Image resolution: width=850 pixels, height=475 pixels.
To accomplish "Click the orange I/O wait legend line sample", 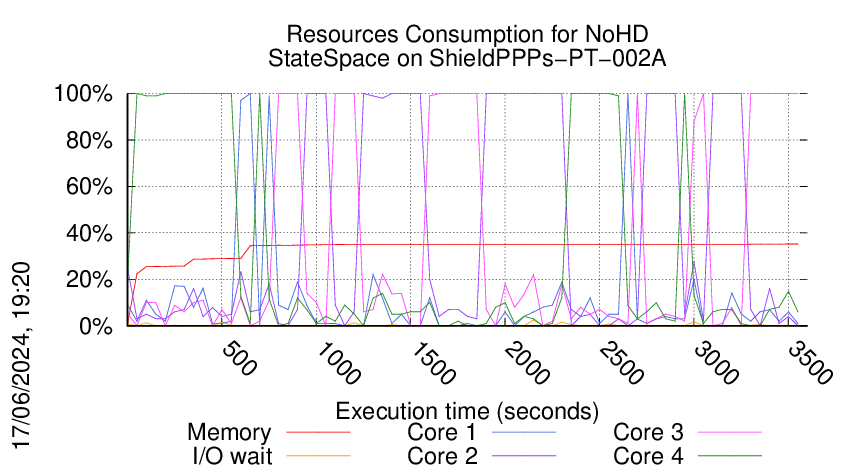I will [x=318, y=456].
